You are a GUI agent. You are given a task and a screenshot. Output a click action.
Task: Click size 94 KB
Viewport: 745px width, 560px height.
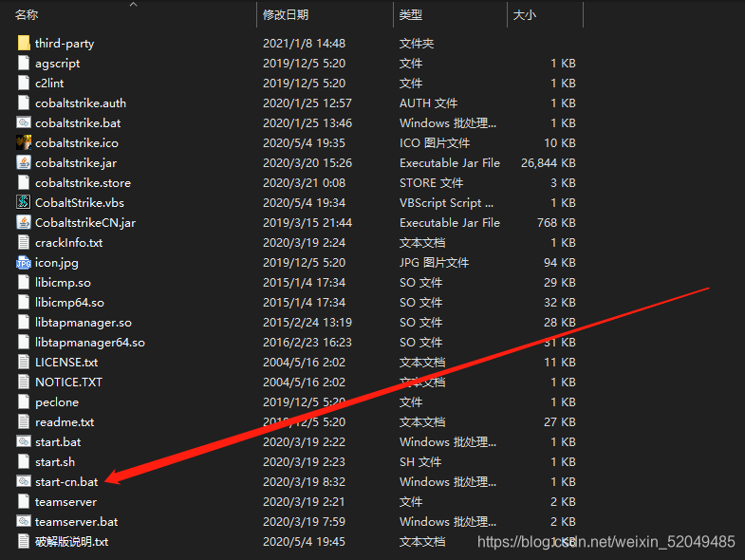click(560, 262)
